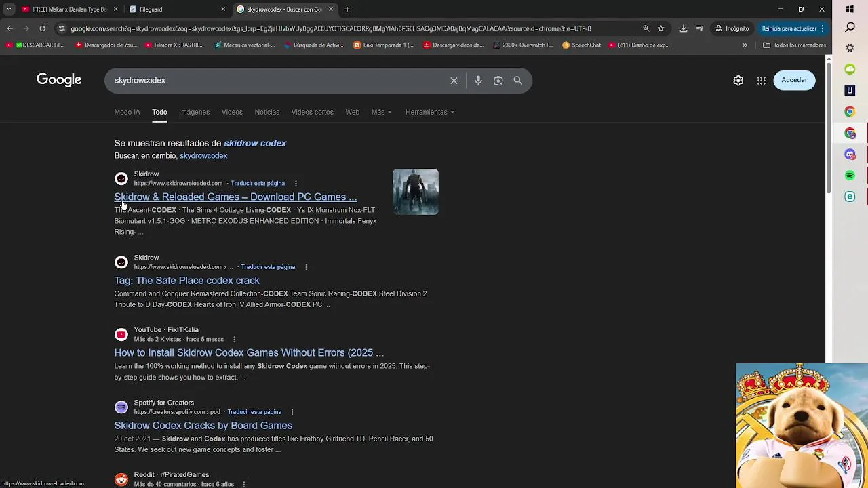Open Chrome from the taskbar
Screen dimensions: 868x488
pos(850,112)
